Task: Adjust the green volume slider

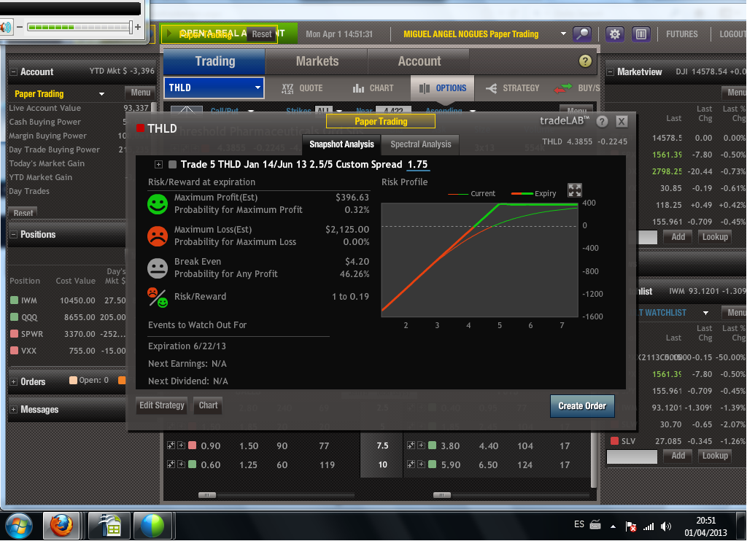Action: point(79,27)
